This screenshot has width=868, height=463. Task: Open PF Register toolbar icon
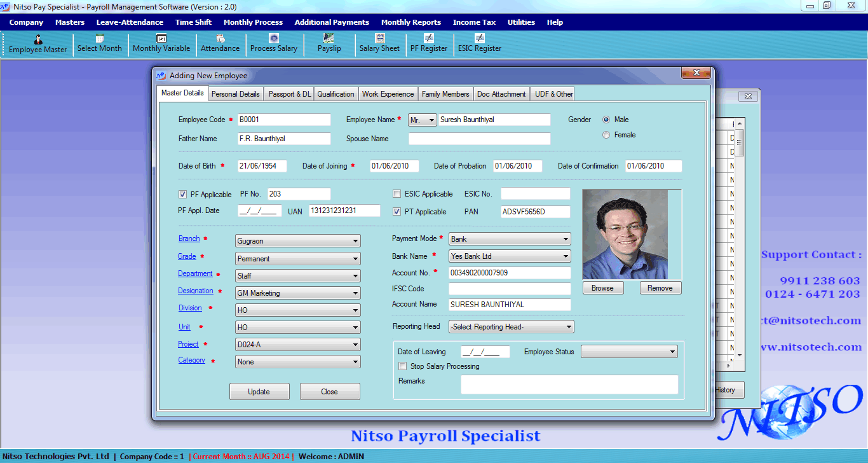click(x=429, y=44)
